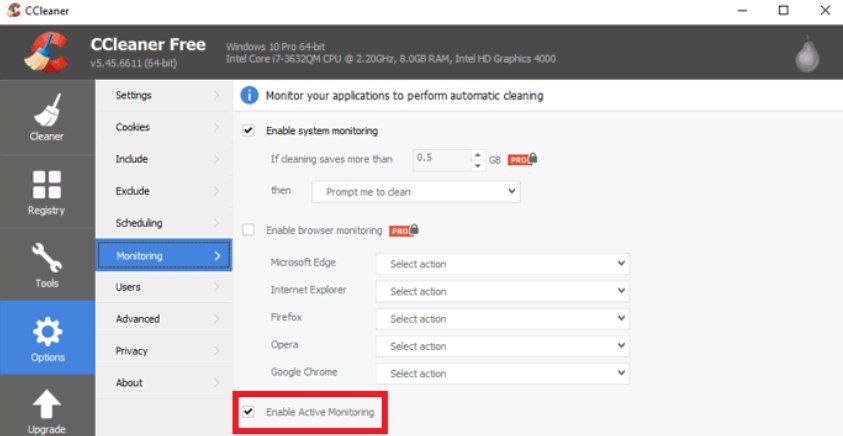The width and height of the screenshot is (843, 436).
Task: Decrease the cleaning threshold with down arrow
Action: (x=478, y=166)
